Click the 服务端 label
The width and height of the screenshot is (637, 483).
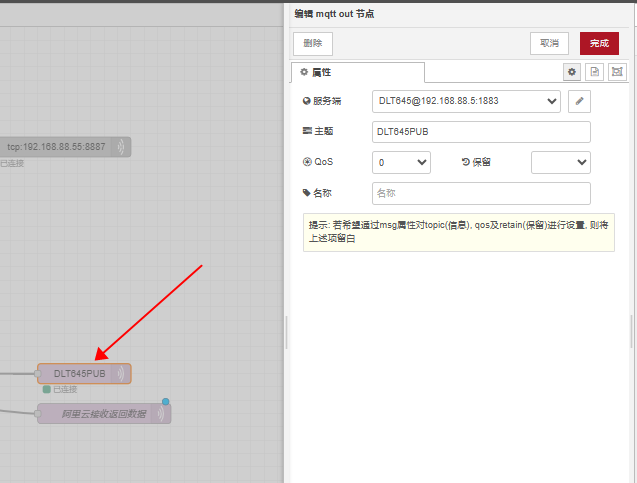tap(322, 101)
